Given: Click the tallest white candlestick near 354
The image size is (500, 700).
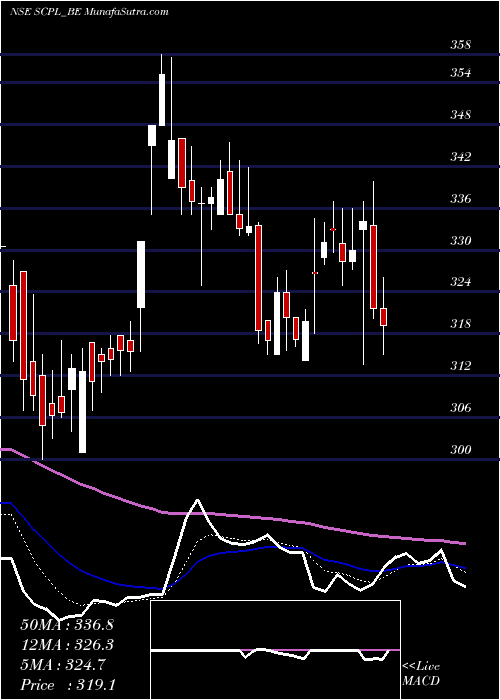Looking at the screenshot, I should point(162,100).
